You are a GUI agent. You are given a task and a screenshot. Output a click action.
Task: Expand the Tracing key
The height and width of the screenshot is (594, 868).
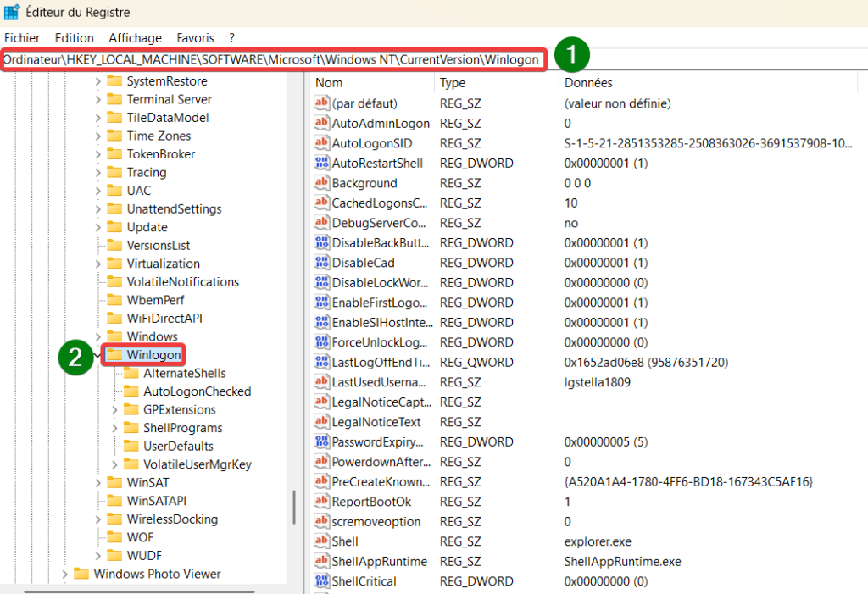point(98,173)
